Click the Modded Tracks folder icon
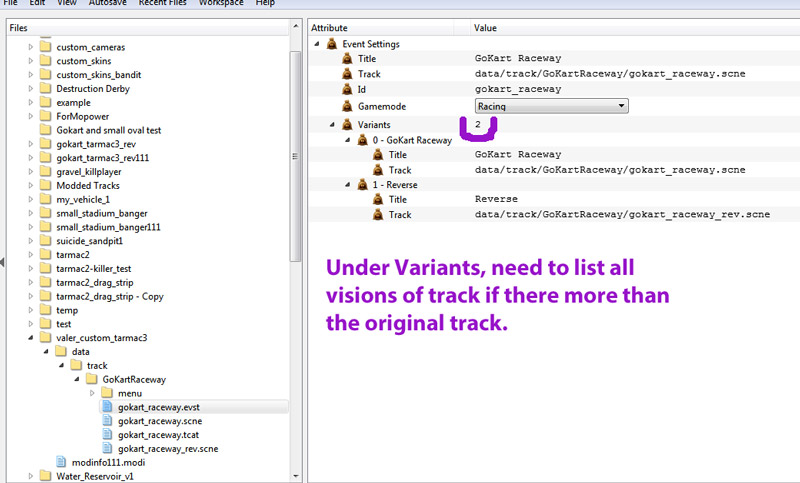This screenshot has height=483, width=800. point(45,185)
